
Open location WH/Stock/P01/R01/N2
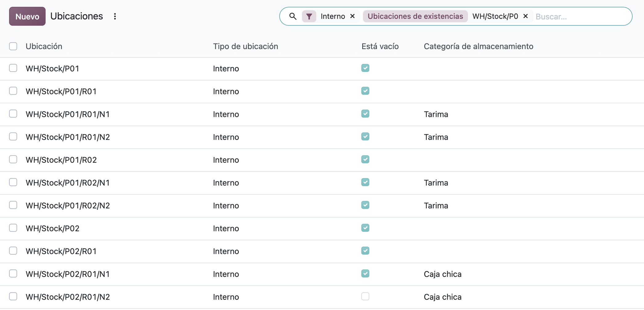click(68, 137)
